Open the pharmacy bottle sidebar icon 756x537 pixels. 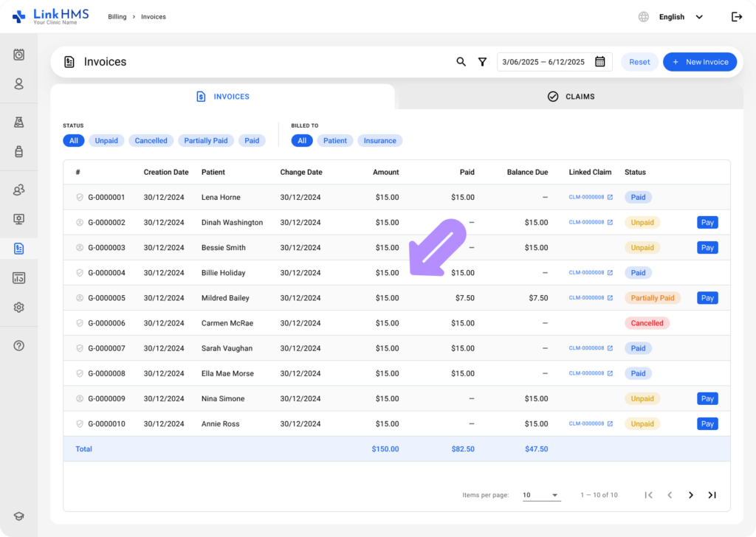[x=18, y=151]
